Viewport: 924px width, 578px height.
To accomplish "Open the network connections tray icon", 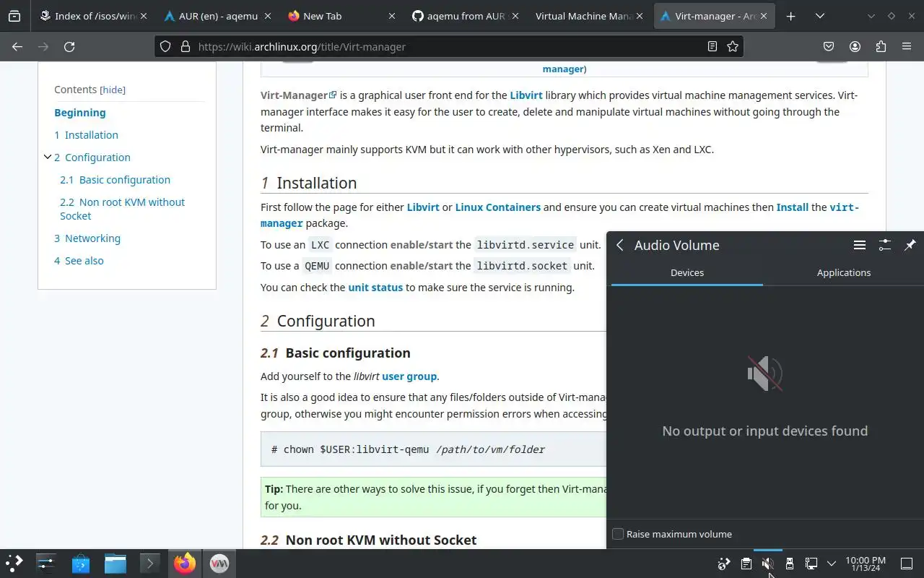I will coord(811,564).
